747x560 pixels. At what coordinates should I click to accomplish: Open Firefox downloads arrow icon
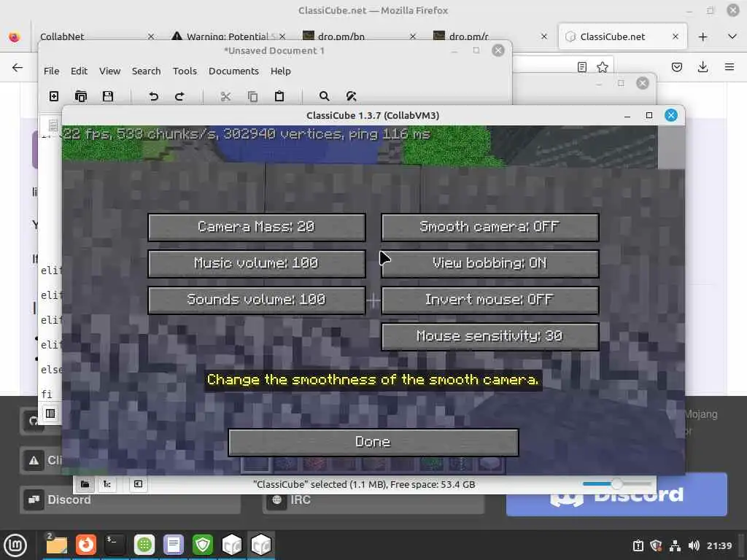703,67
